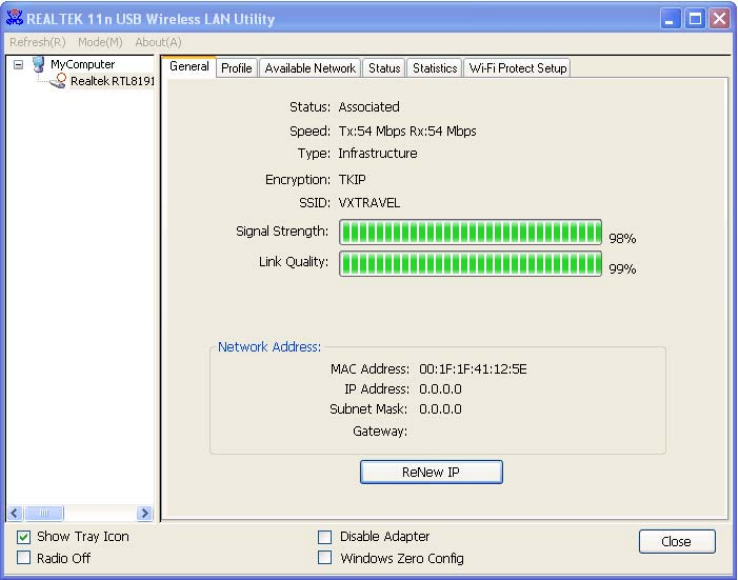This screenshot has height=580, width=738.
Task: Click the Realtek RTL8191 adapter icon
Action: coord(58,81)
